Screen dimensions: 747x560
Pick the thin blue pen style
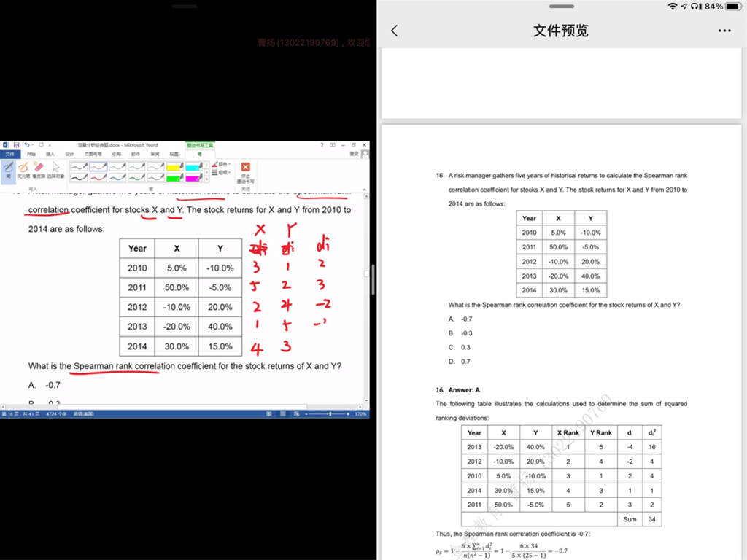pos(117,166)
